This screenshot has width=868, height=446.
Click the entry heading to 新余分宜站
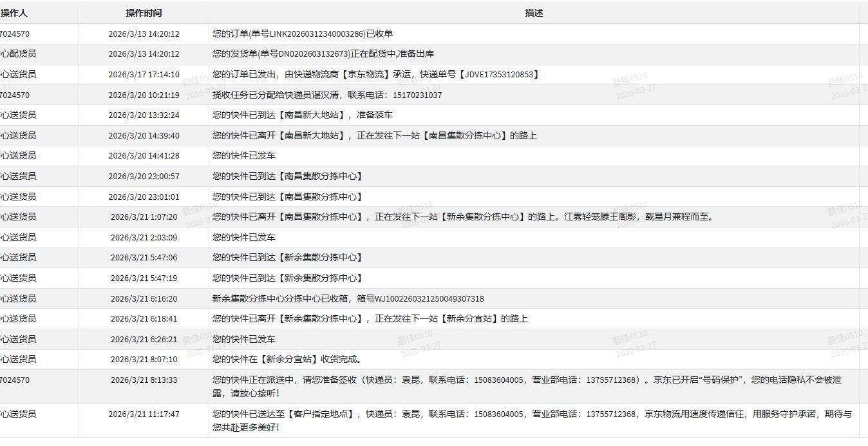tap(370, 319)
